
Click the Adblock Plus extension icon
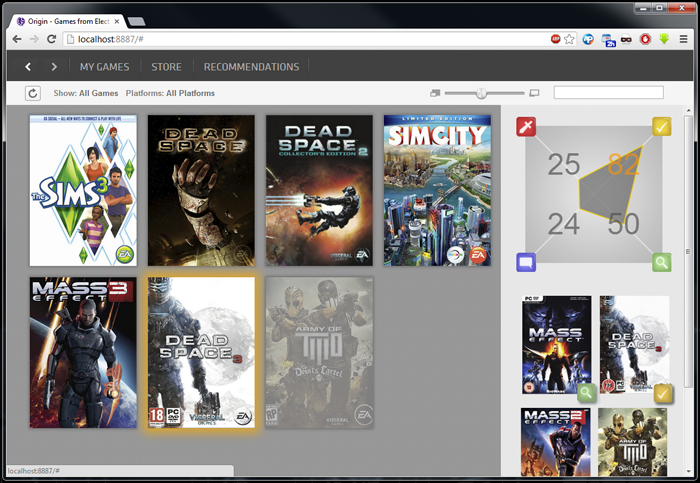click(x=555, y=39)
